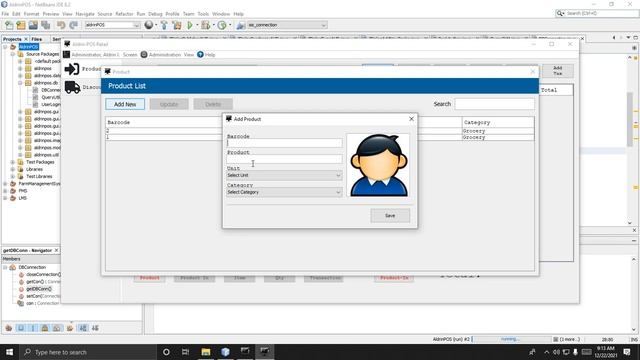Collapse the AldrinPOS project node
Screen dimensions: 640x360
point(5,47)
